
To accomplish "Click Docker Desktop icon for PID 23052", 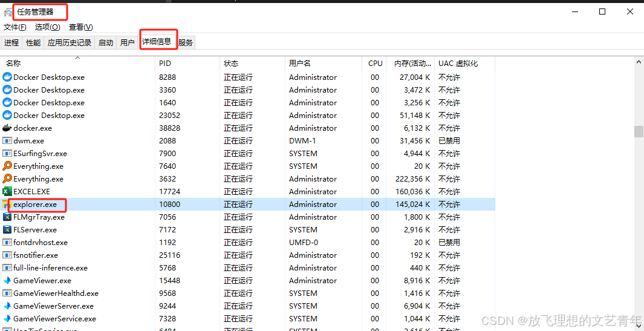I will [x=7, y=115].
